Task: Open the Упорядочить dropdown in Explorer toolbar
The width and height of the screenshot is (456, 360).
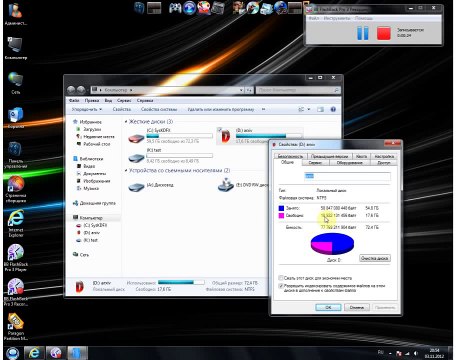Action: pyautogui.click(x=87, y=109)
